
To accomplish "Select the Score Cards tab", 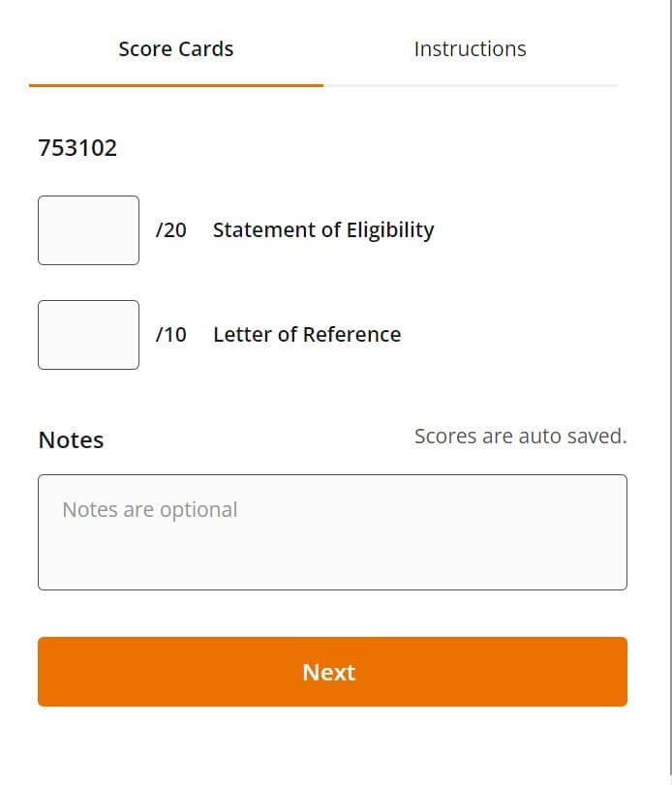I will coord(176,49).
